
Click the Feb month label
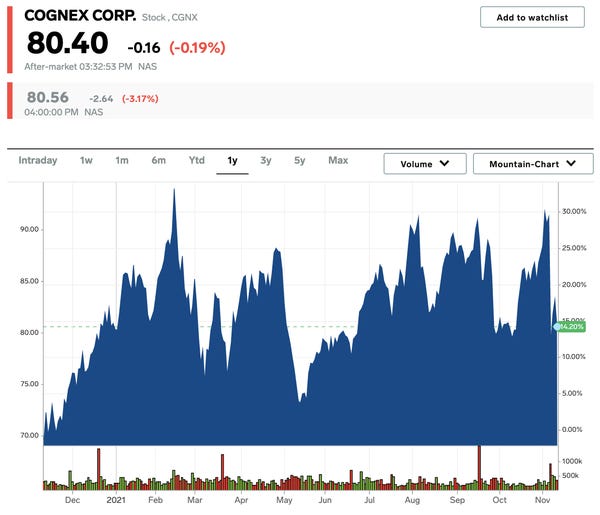[155, 500]
